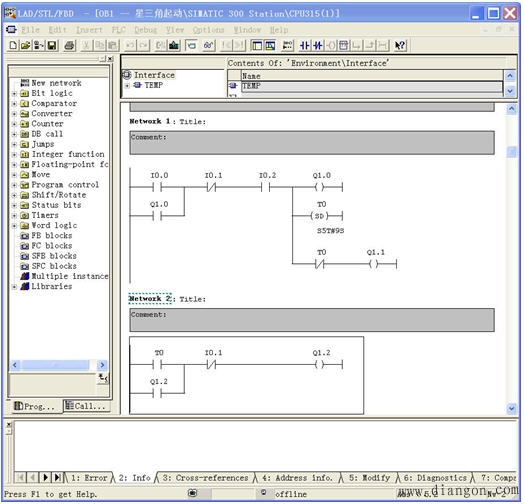Expand the TEMP interface node
The image size is (524, 504).
(127, 86)
